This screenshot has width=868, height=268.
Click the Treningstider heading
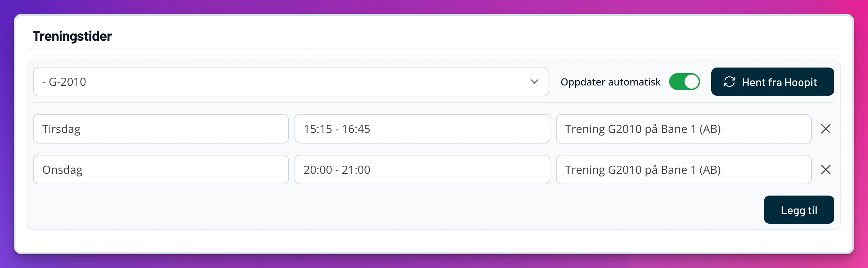pos(72,36)
